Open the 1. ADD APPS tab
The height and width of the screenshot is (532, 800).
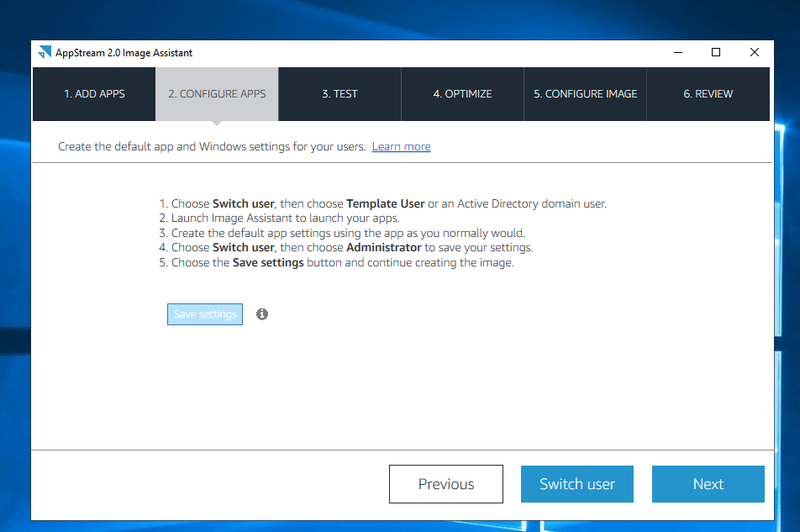click(x=94, y=94)
